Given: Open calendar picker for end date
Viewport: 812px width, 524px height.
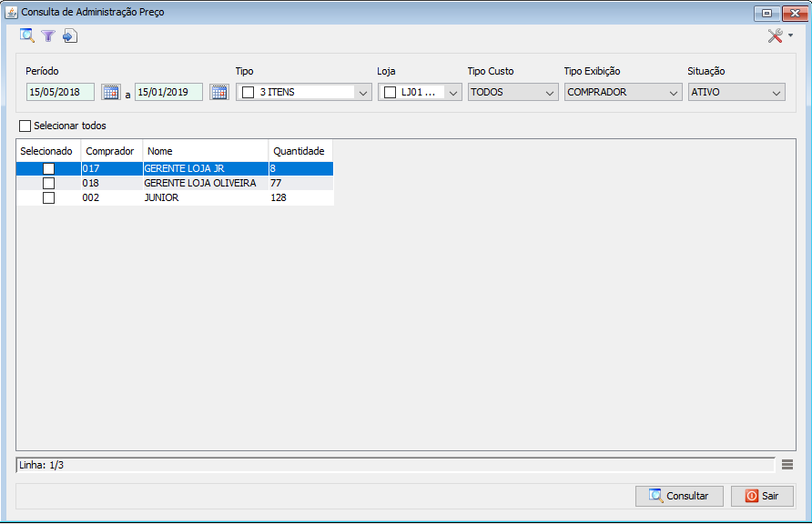Looking at the screenshot, I should tap(218, 92).
